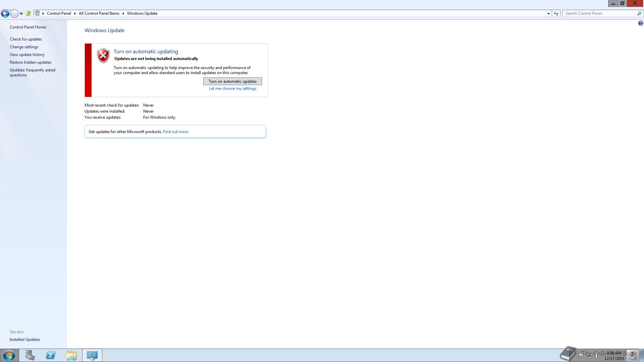Open the Windows Start menu orb
This screenshot has height=362, width=644.
point(9,355)
